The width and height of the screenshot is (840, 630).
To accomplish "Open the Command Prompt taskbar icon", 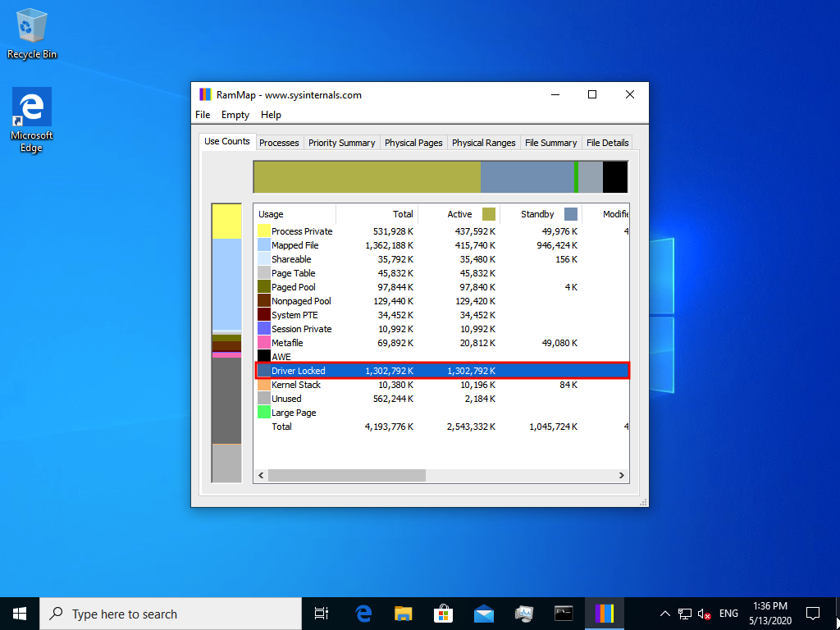I will point(564,614).
